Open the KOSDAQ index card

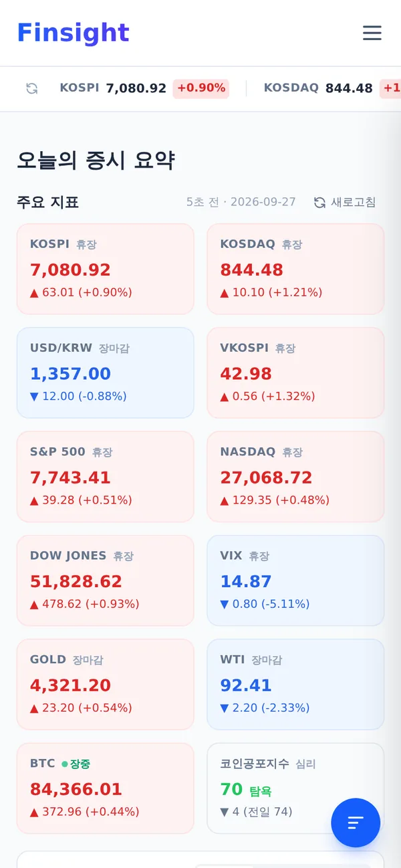295,269
